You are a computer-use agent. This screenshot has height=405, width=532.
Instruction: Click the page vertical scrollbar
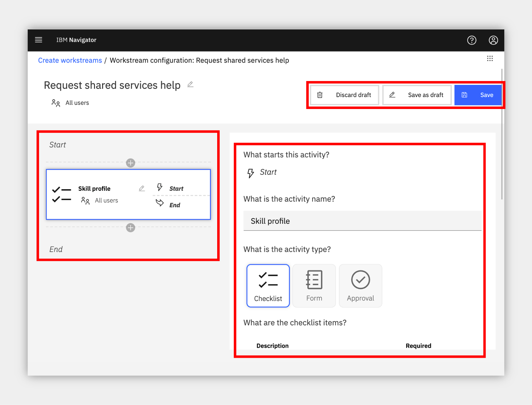click(x=502, y=134)
